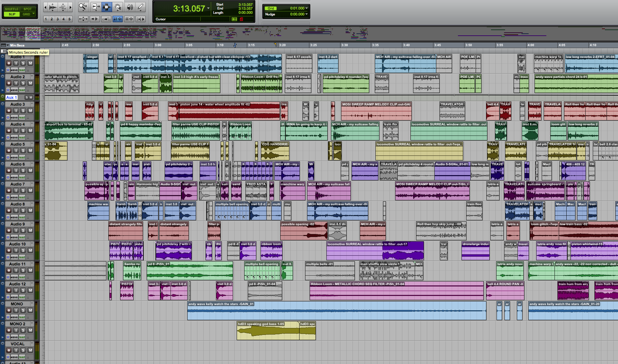
Task: Solo the Audio 3 track
Action: 23,111
